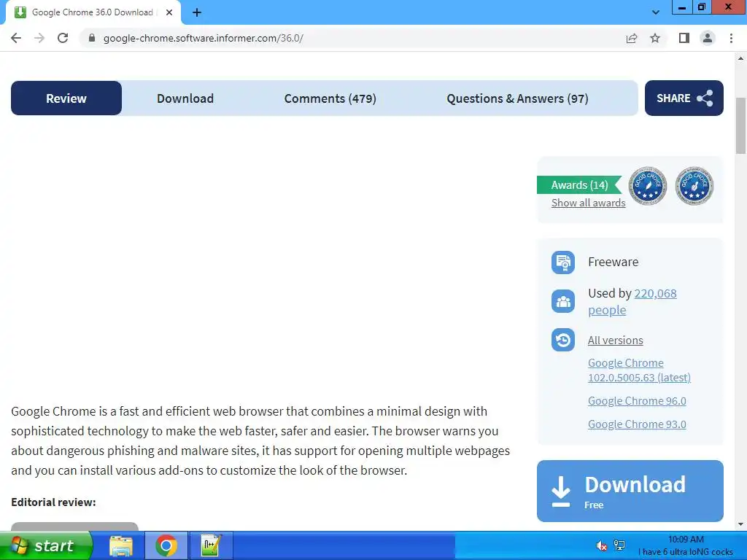Screen dimensions: 747x560
Task: Close the Google Chrome 36.0 Download tab
Action: tap(169, 12)
